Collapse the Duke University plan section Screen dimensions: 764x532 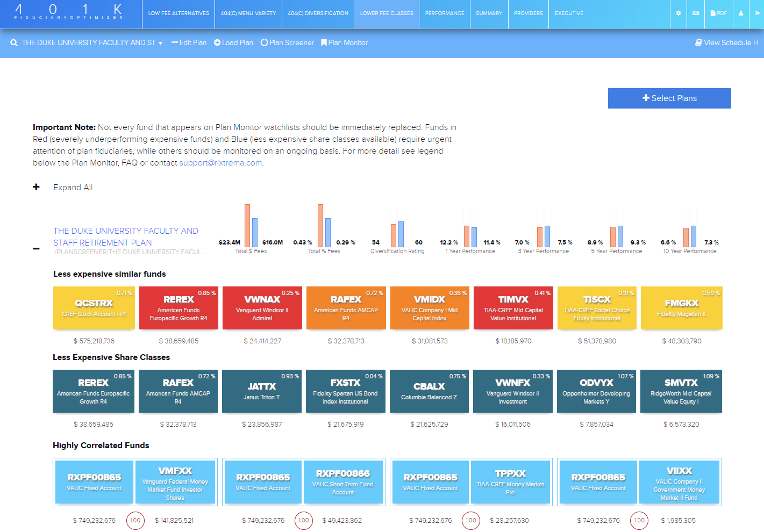(36, 248)
